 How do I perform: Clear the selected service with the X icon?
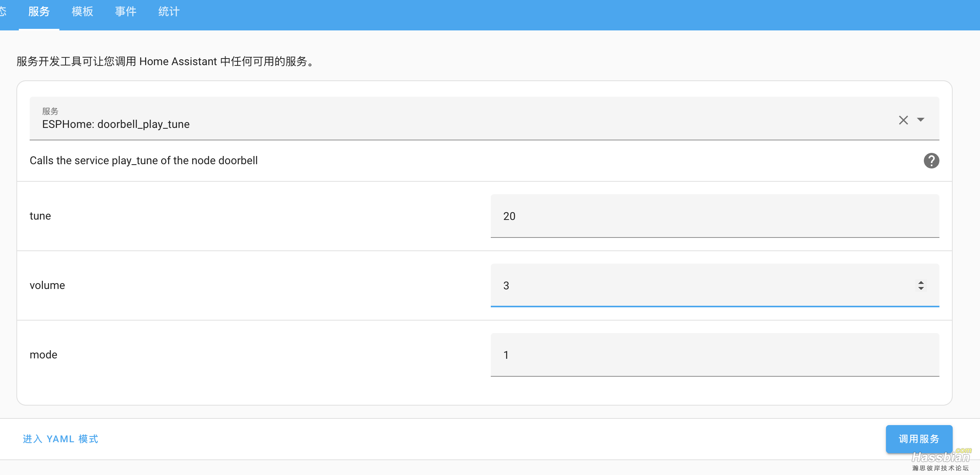click(903, 120)
